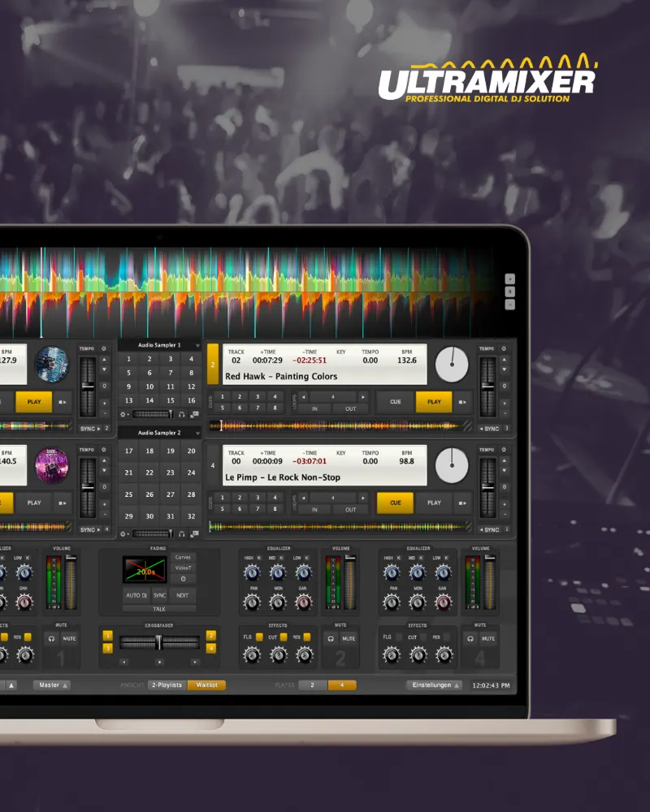Open the VideoT tab in the Fading panel

point(183,568)
